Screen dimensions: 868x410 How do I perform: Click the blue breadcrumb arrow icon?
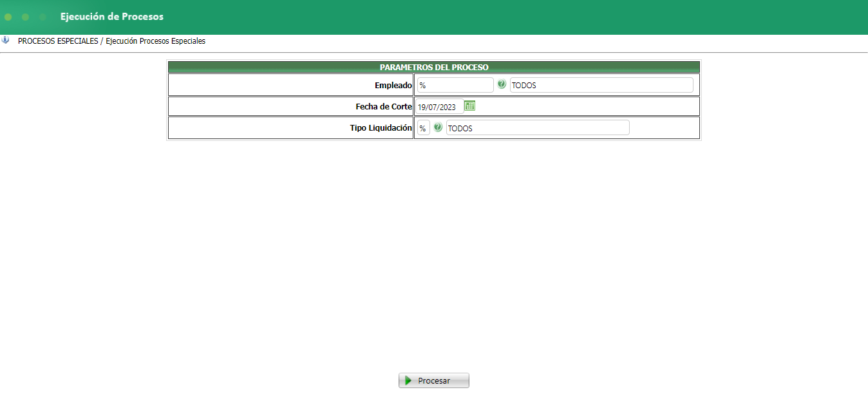(6, 40)
